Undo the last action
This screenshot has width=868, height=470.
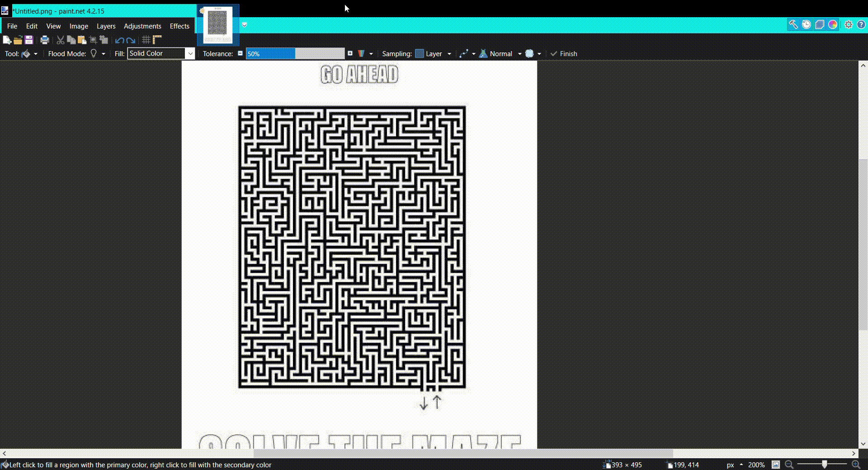(119, 40)
